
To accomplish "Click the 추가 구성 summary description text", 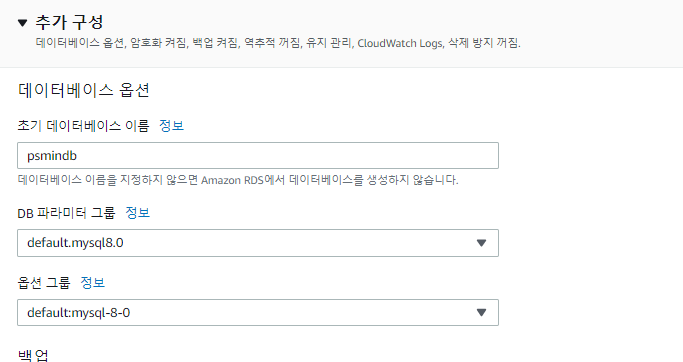I will (278, 43).
